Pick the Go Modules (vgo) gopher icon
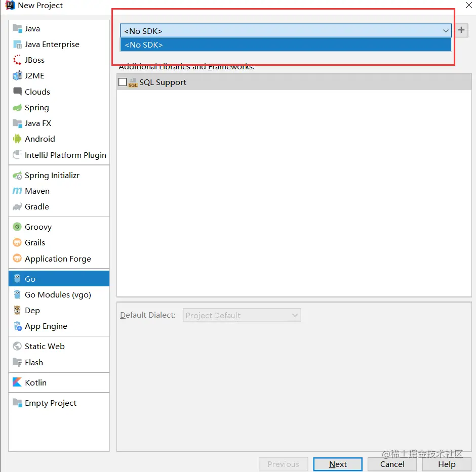 [17, 294]
